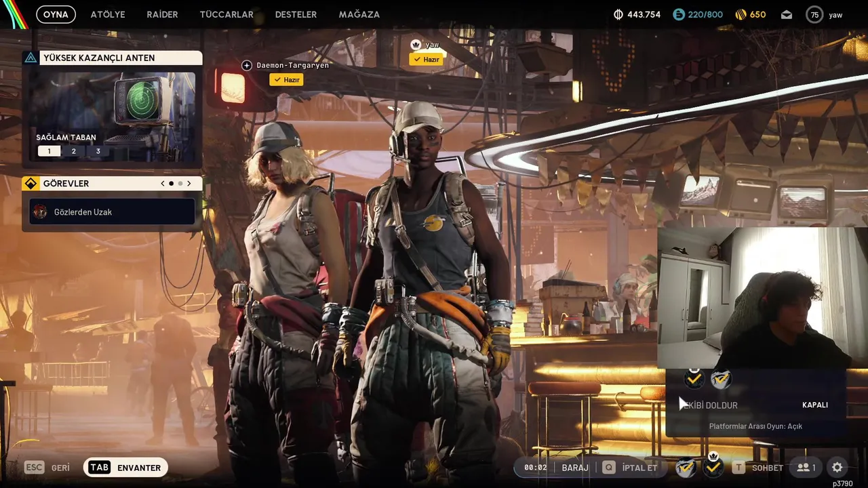The image size is (868, 488).
Task: Go to the TÜCCARLAR tab
Action: click(226, 14)
